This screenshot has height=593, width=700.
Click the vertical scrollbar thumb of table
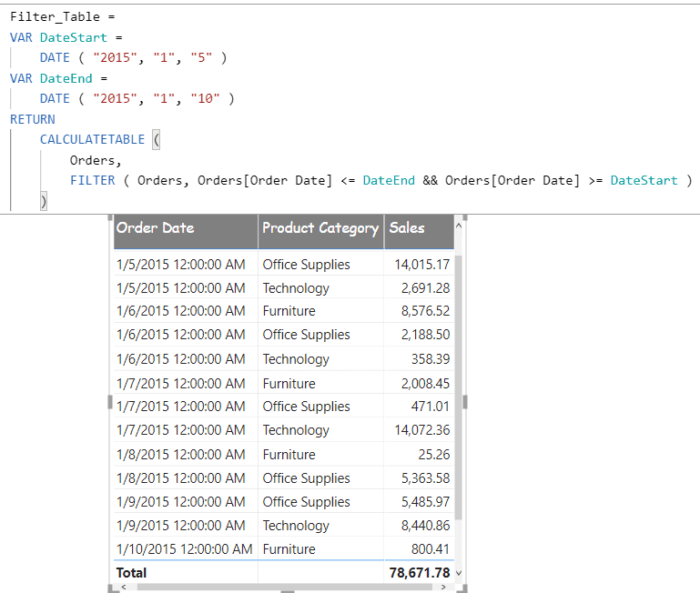459,387
